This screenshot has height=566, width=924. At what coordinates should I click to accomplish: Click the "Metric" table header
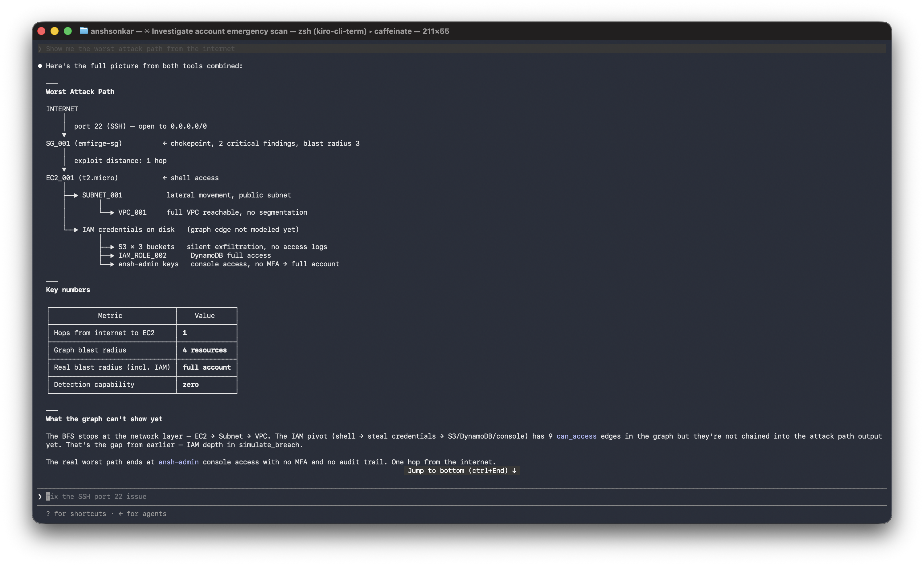(x=110, y=316)
